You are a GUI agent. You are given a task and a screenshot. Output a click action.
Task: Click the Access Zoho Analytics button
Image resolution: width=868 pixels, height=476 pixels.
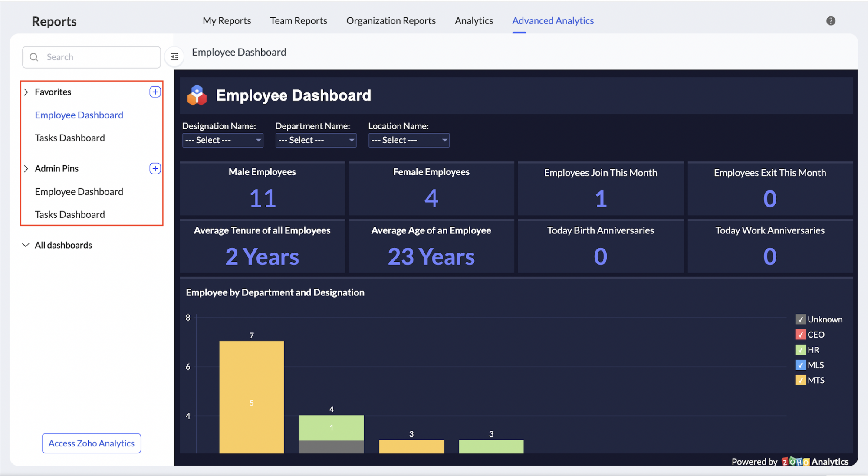92,443
